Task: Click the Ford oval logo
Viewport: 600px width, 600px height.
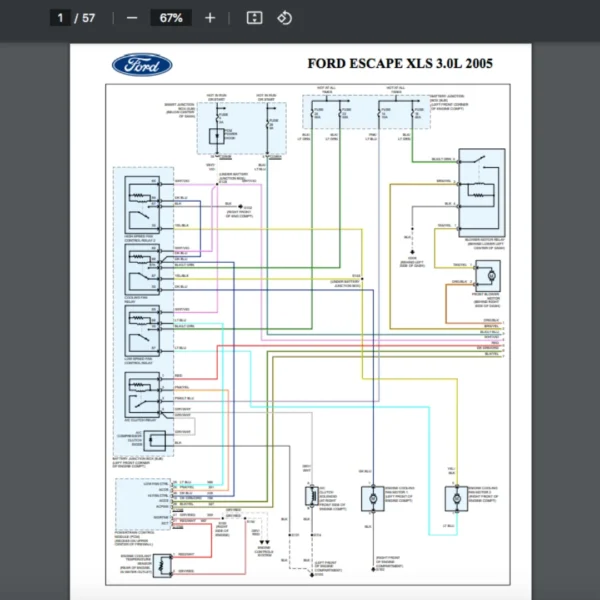Action: tap(142, 65)
